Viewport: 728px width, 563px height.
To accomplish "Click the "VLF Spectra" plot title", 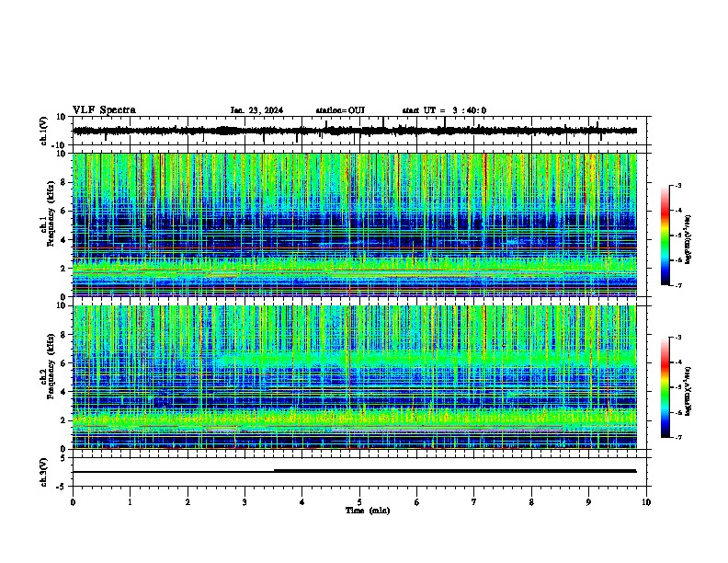I will (x=104, y=110).
